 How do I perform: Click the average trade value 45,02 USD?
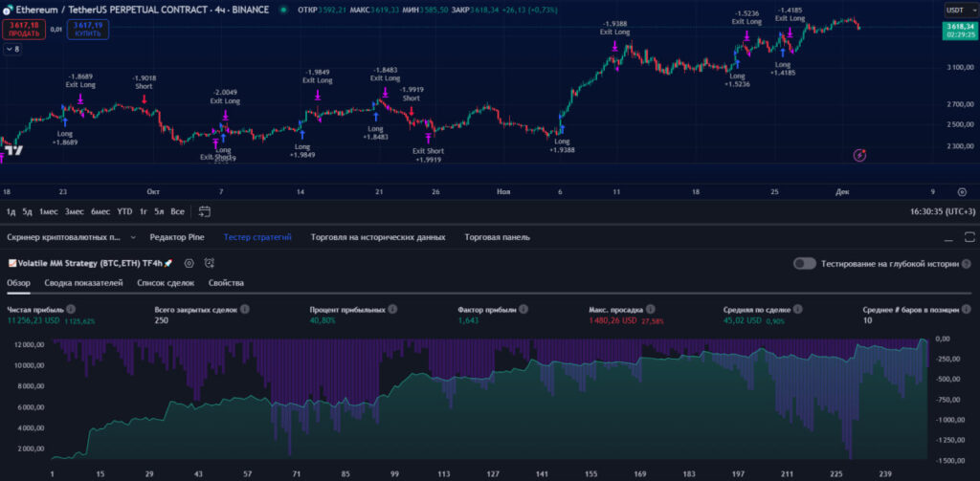[743, 320]
